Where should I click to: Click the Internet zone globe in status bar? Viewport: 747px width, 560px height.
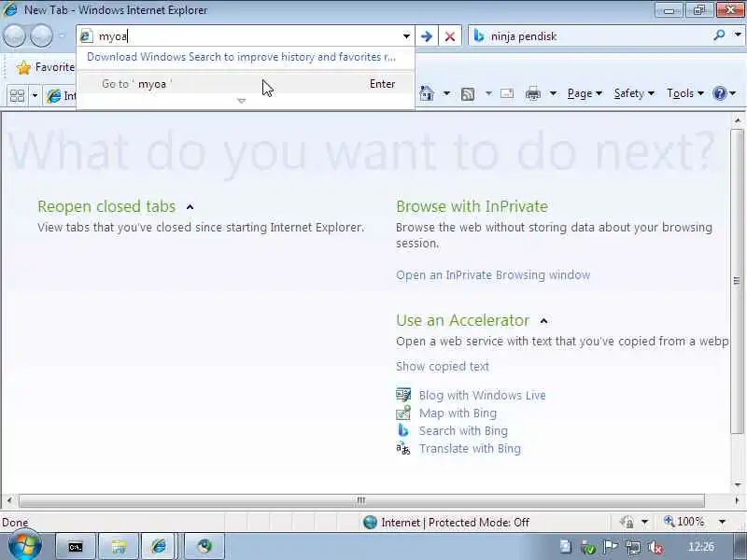(x=370, y=523)
